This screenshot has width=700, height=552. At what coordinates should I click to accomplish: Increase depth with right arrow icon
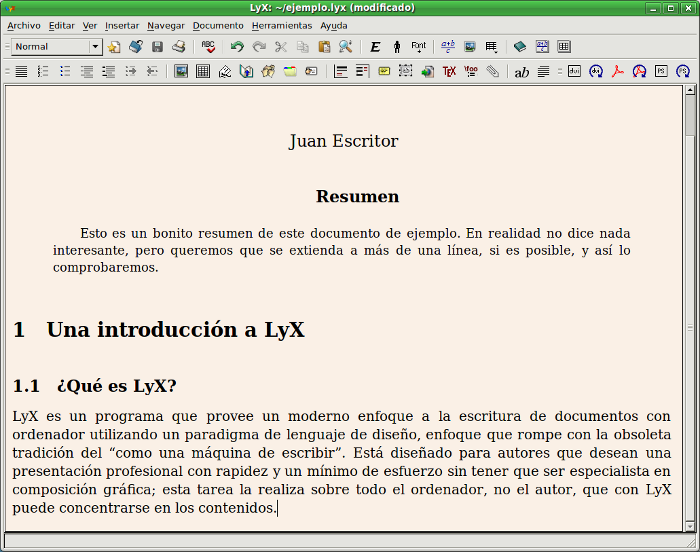tap(130, 71)
